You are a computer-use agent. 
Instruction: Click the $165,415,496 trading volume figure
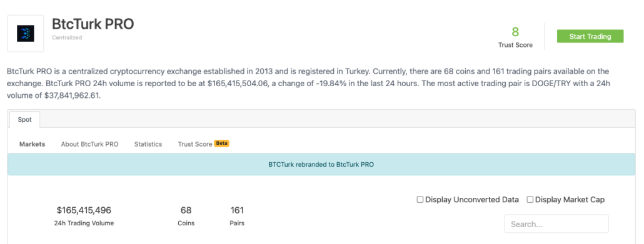click(x=84, y=210)
